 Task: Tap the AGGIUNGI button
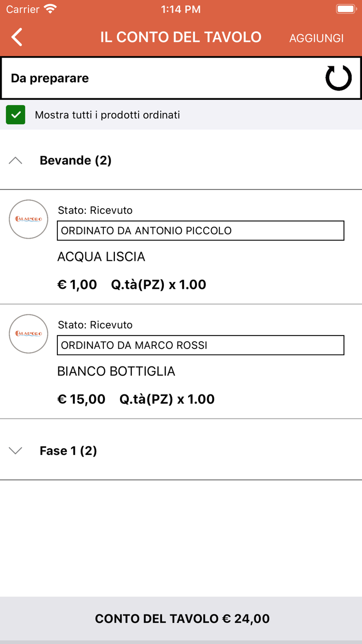pyautogui.click(x=316, y=38)
